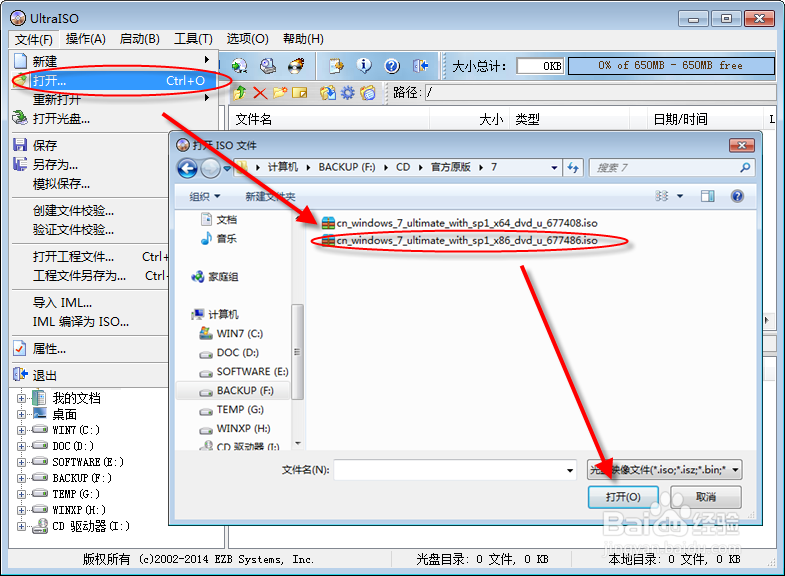This screenshot has width=785, height=576.
Task: Click the 搜索 7 search box
Action: [671, 168]
